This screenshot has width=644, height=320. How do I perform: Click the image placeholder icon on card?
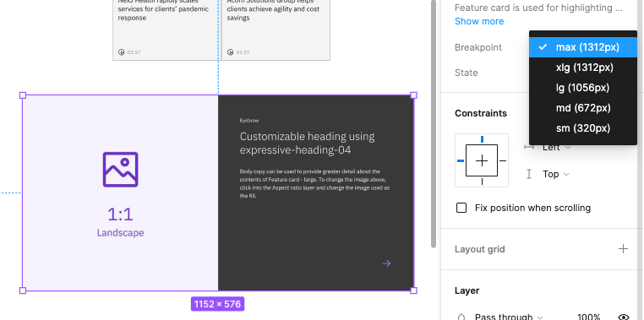tap(120, 170)
